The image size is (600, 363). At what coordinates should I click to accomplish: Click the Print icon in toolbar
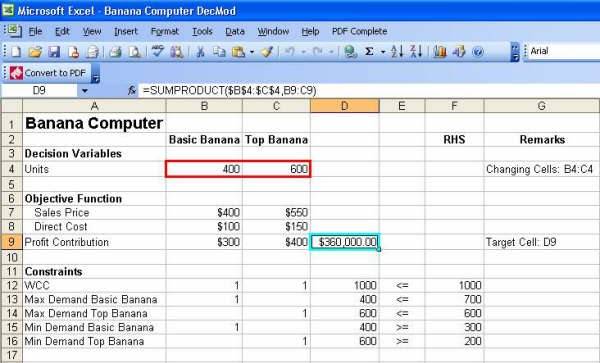click(115, 51)
